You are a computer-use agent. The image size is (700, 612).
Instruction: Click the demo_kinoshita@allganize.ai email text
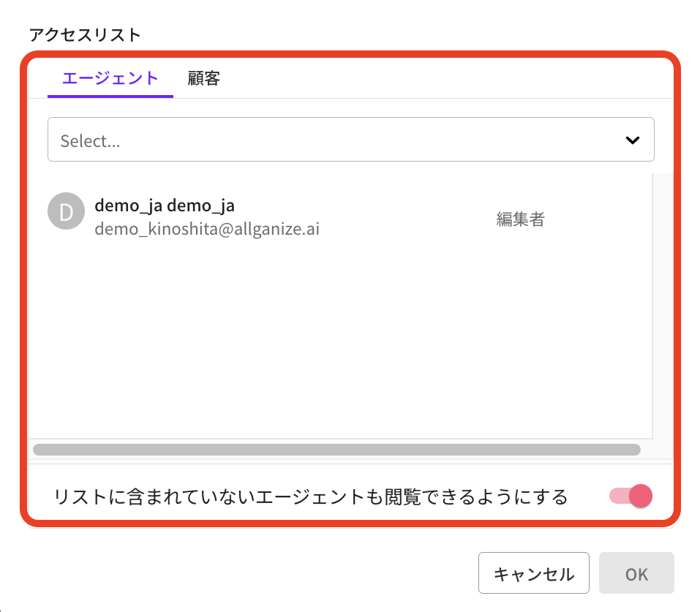coord(207,230)
